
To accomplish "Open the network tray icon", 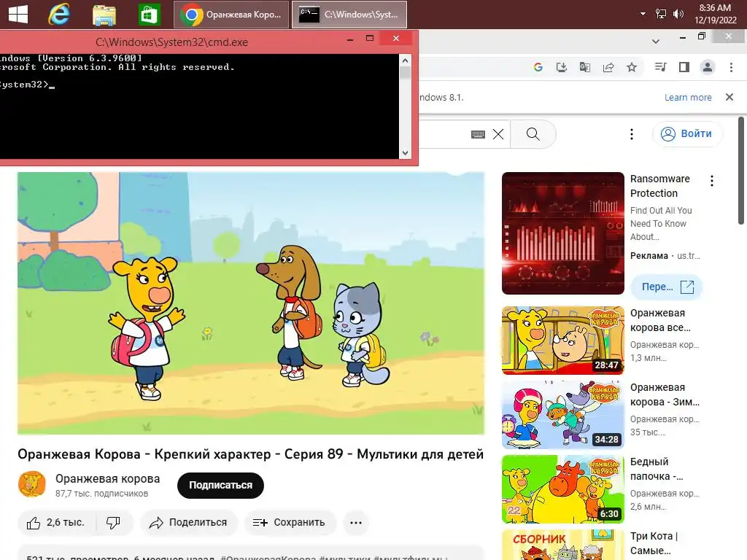I will tap(661, 14).
